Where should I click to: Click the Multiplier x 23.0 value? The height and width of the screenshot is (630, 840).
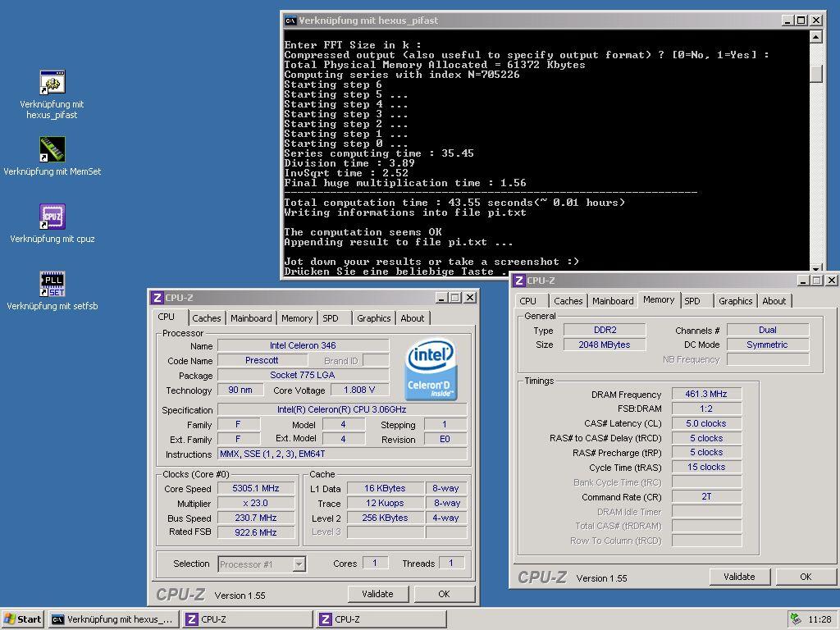pos(256,504)
